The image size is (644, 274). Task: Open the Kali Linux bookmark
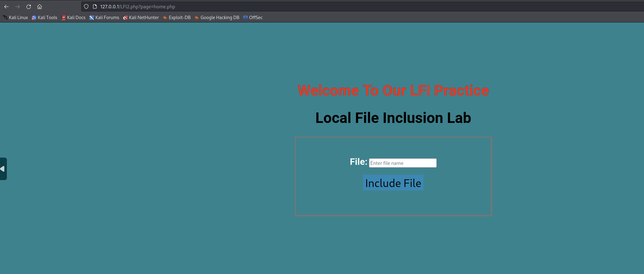(x=16, y=17)
